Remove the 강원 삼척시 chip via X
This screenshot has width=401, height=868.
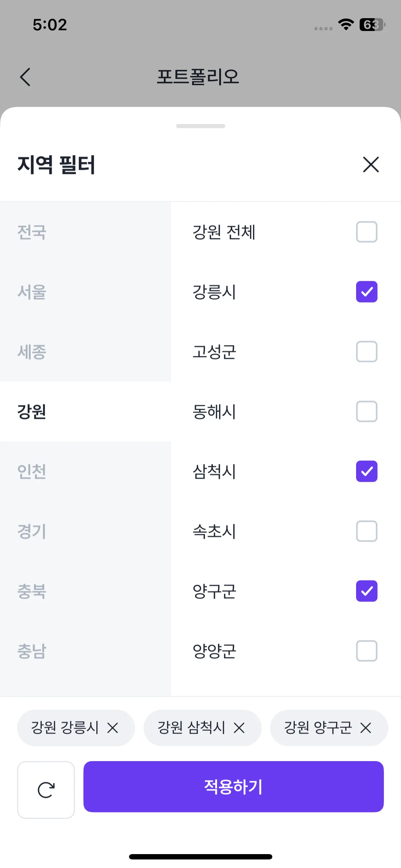(x=239, y=728)
